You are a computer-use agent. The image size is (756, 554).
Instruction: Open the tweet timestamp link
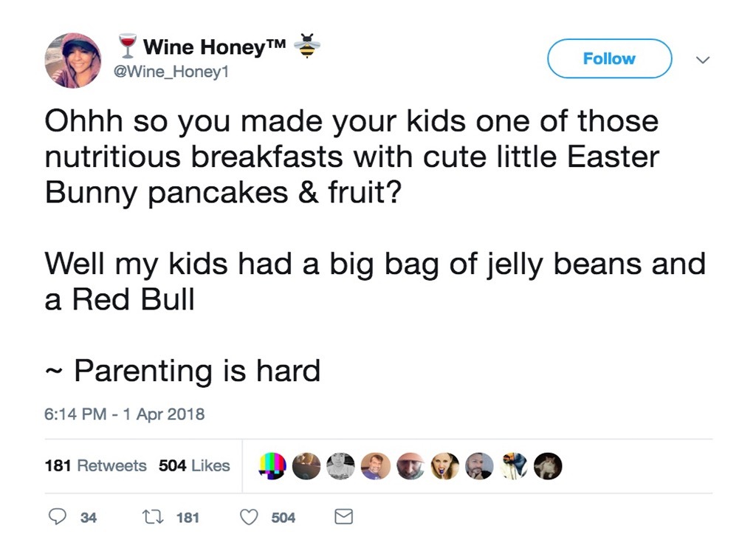(x=123, y=414)
